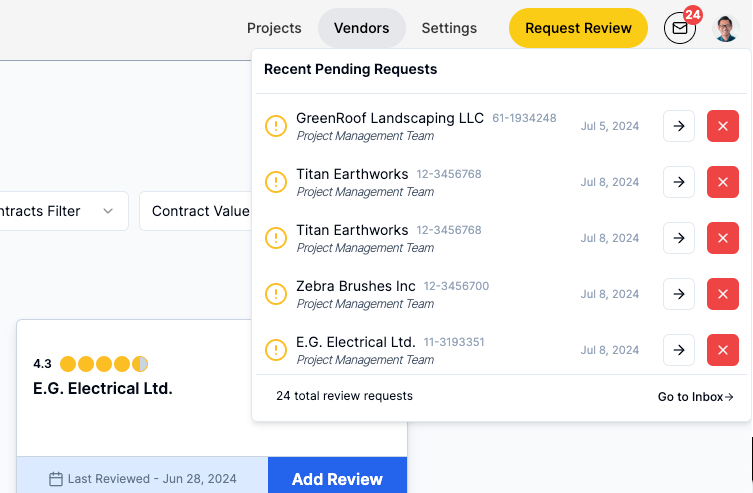Follow the Go to Inbox link
Screen dimensions: 753x493
695,397
